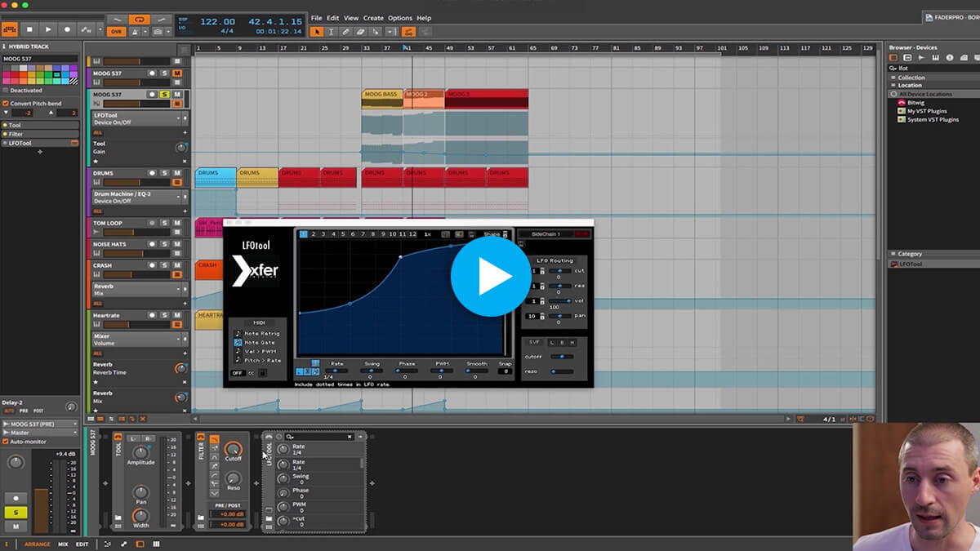Mute the NOISE HATS track
980x551 pixels.
click(x=177, y=244)
